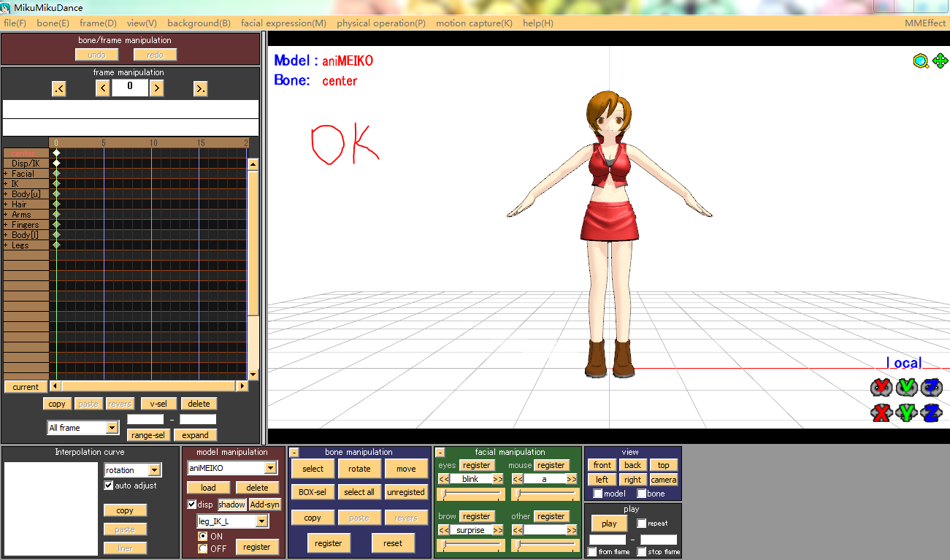The width and height of the screenshot is (950, 560).
Task: Click the red X rotation axis icon
Action: 882,387
